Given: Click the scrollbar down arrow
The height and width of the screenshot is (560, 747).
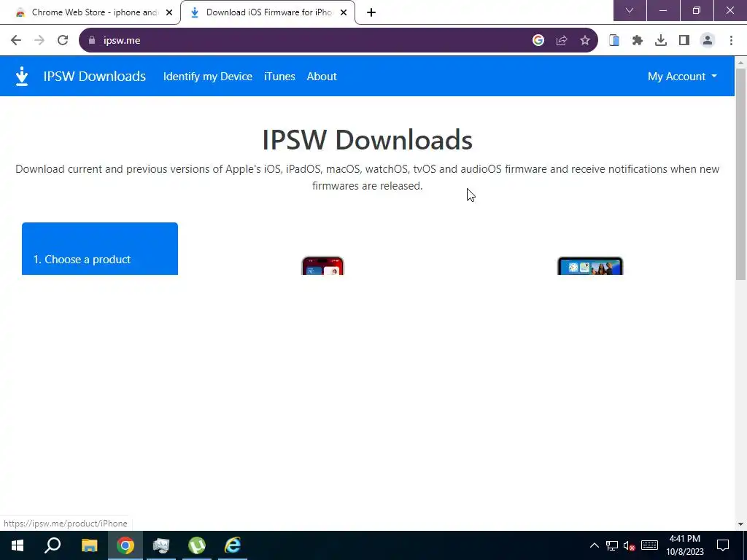Looking at the screenshot, I should coord(741,524).
